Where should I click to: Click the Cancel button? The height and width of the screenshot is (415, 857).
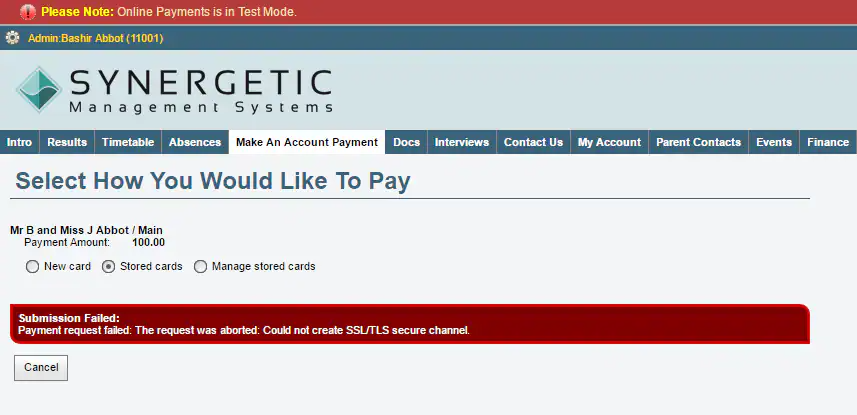click(41, 367)
